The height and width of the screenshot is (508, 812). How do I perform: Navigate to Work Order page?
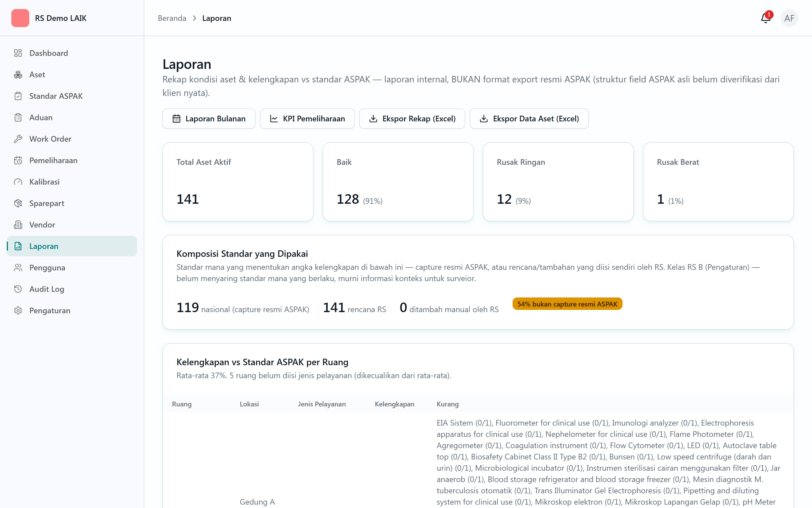(72, 139)
